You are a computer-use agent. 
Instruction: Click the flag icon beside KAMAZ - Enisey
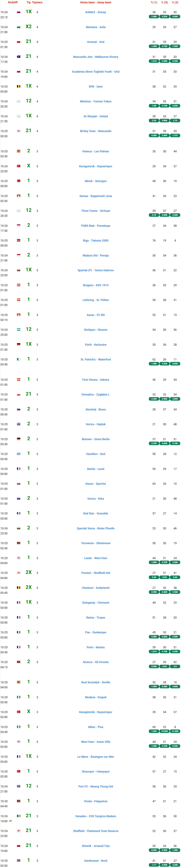coord(18,12)
